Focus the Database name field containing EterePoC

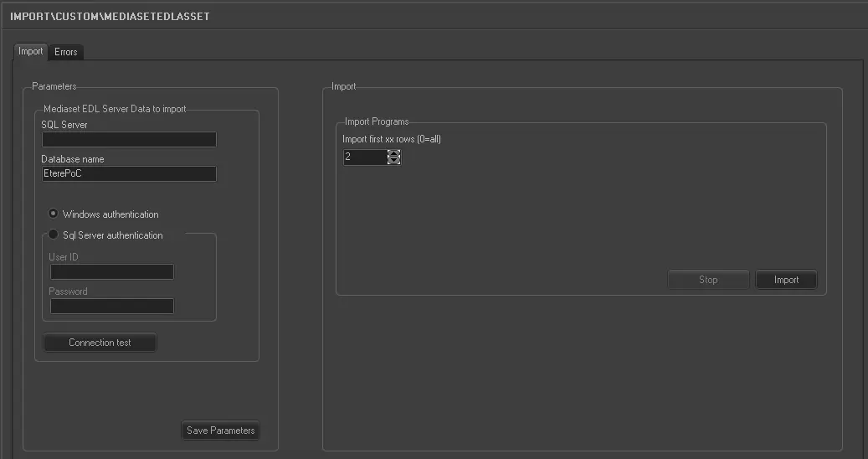click(x=129, y=174)
